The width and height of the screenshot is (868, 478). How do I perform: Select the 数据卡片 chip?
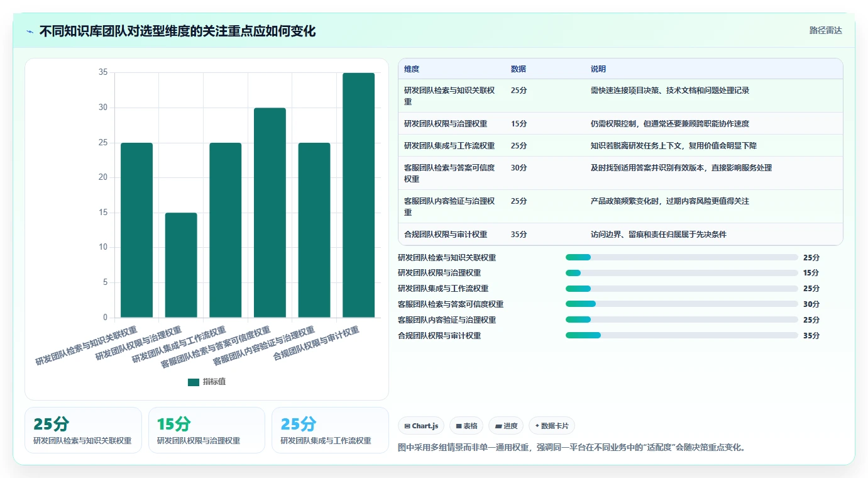pos(552,426)
